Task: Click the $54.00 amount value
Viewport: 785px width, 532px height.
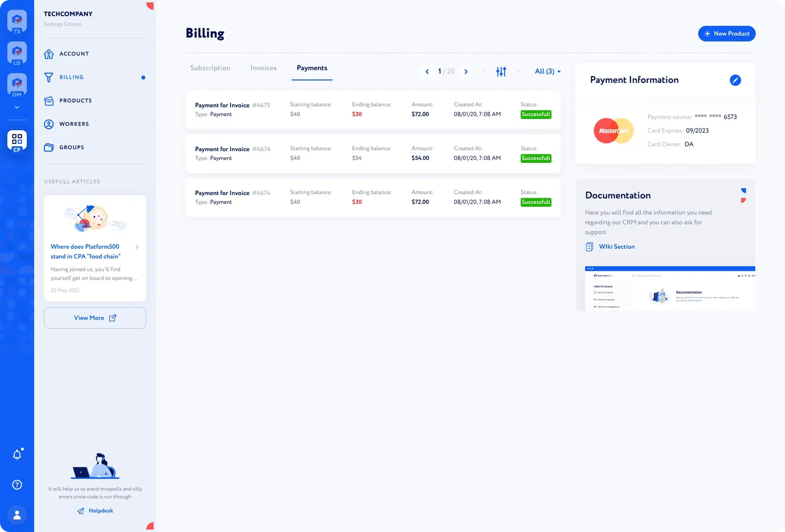Action: [420, 158]
